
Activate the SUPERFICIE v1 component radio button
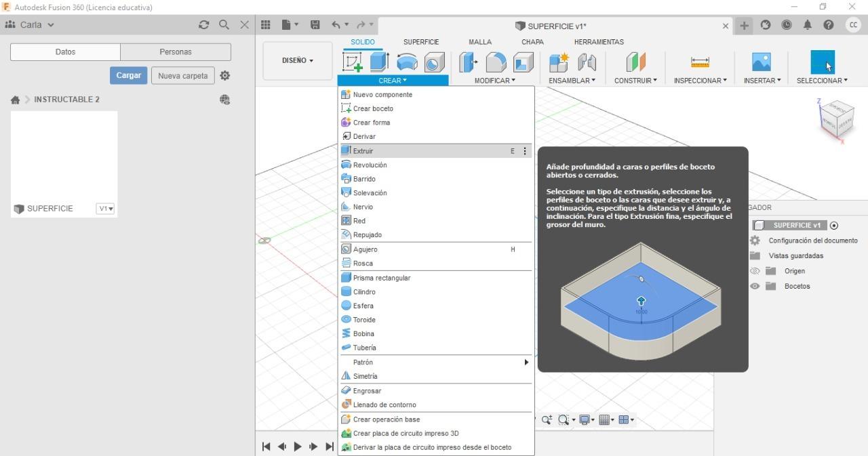834,226
